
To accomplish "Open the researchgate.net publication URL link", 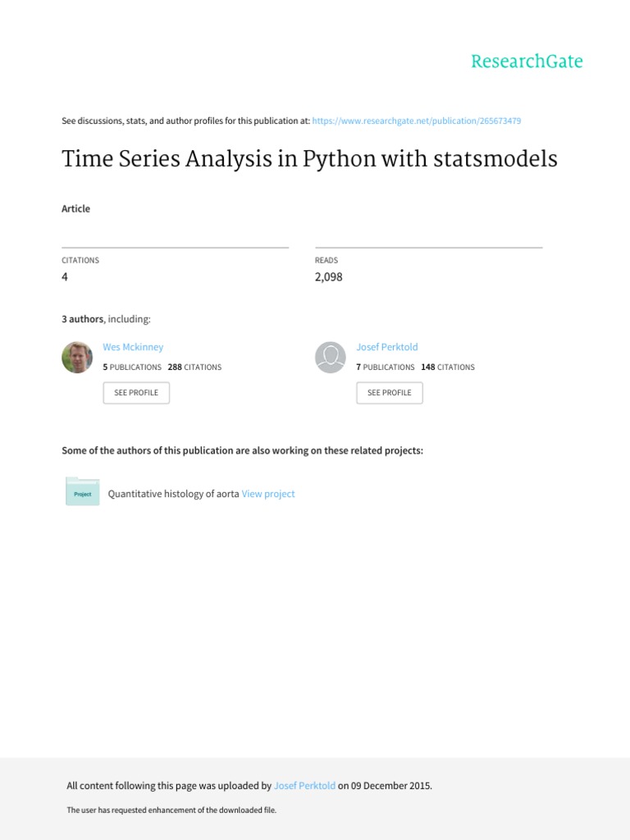I will (417, 121).
